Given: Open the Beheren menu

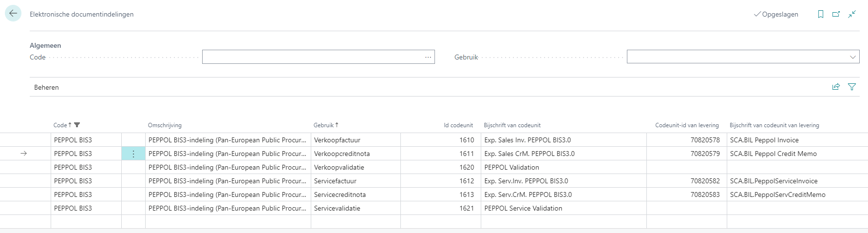Looking at the screenshot, I should (x=46, y=87).
